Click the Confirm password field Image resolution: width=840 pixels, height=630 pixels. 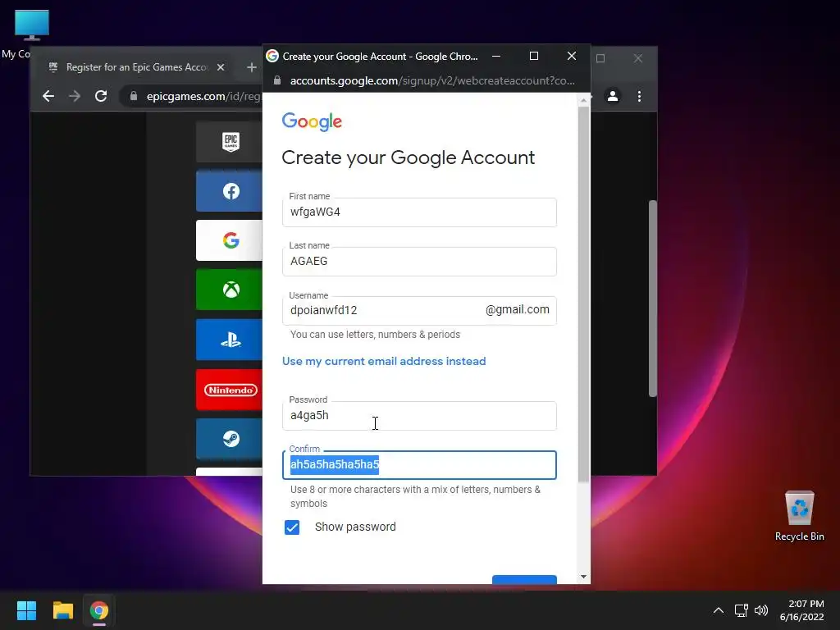(x=419, y=465)
